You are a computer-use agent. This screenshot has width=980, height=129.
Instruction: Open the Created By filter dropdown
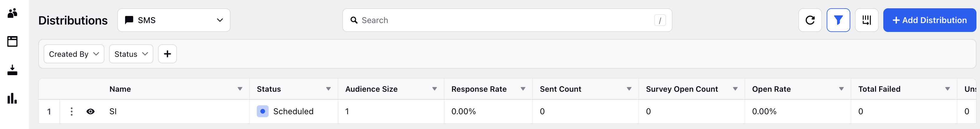tap(74, 54)
